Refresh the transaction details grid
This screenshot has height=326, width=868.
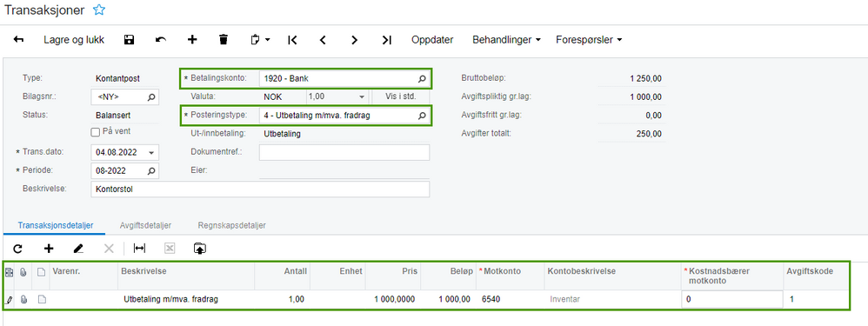tap(17, 249)
